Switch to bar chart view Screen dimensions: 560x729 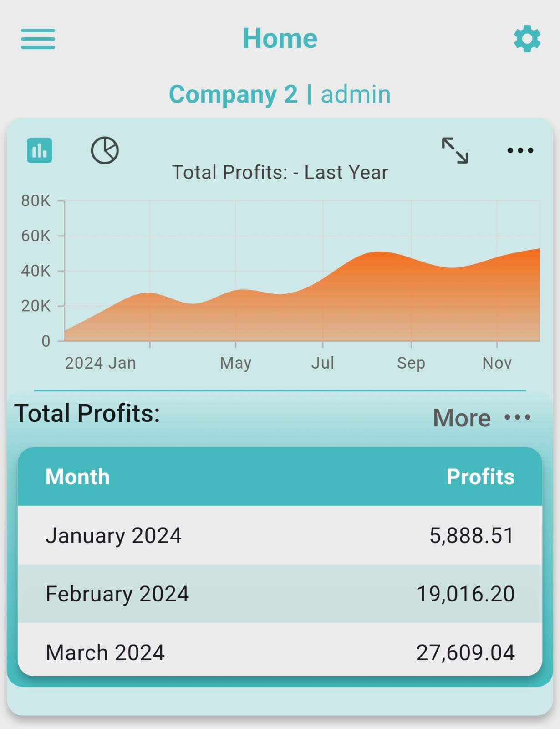click(40, 150)
